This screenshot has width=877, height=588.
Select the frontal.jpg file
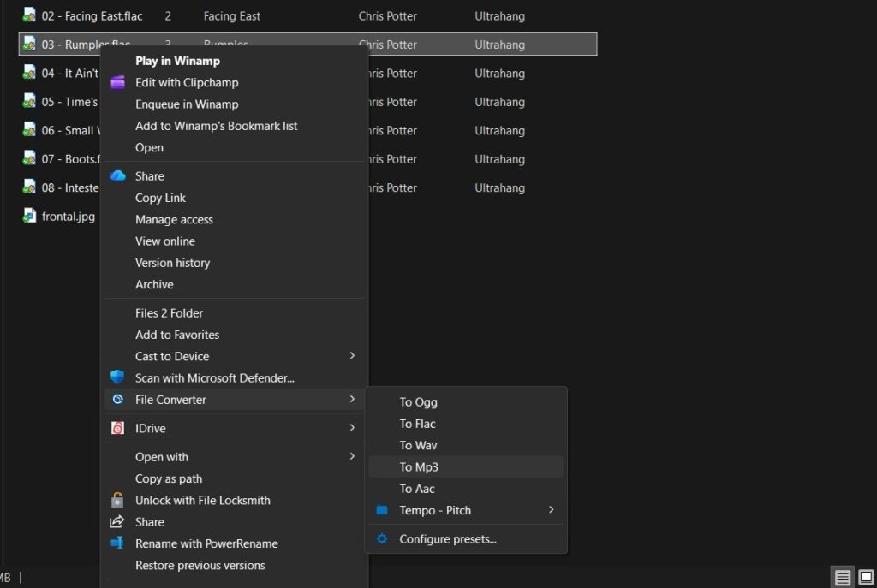coord(68,217)
